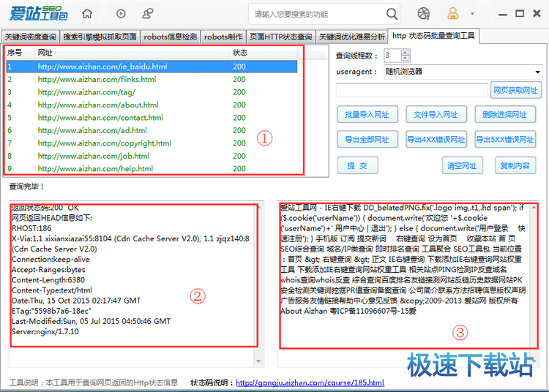Click 导出5XX错误网址 button
This screenshot has width=549, height=392.
[x=504, y=140]
